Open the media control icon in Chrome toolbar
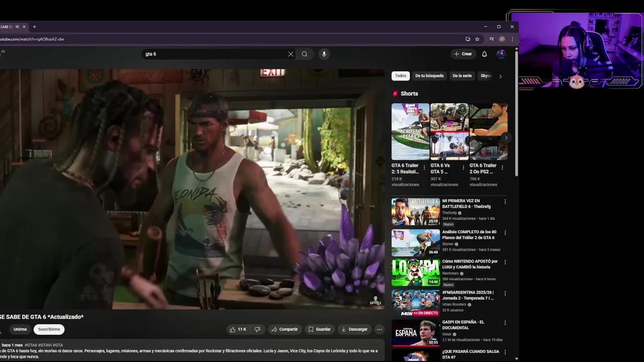 [492, 39]
